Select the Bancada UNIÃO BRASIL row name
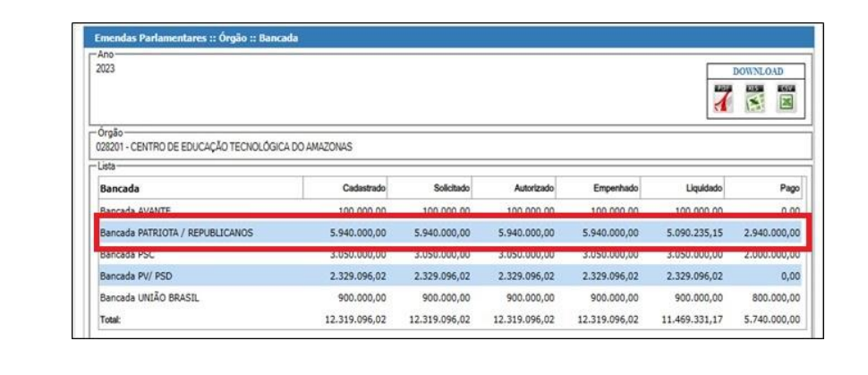868x375 pixels. (149, 298)
